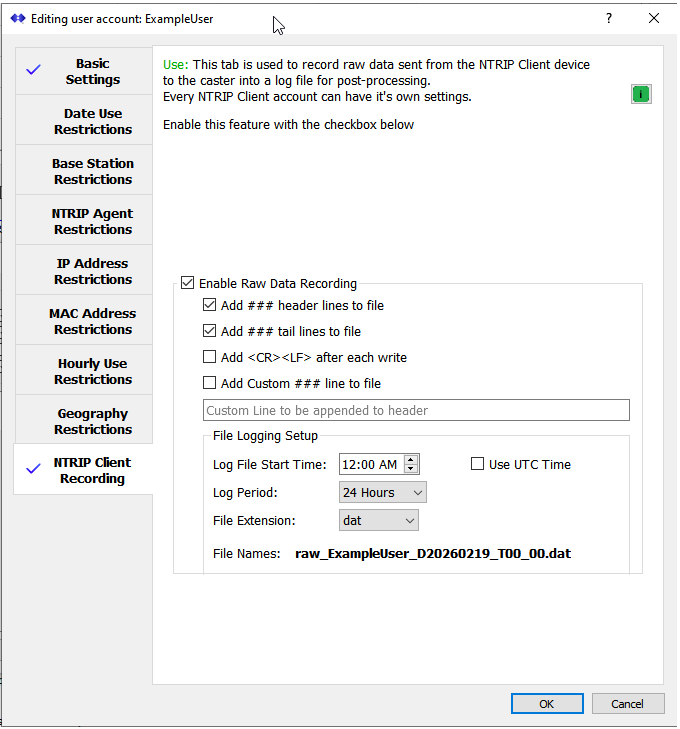Screen dimensions: 680x729
Task: Click the green info icon
Action: tap(641, 94)
